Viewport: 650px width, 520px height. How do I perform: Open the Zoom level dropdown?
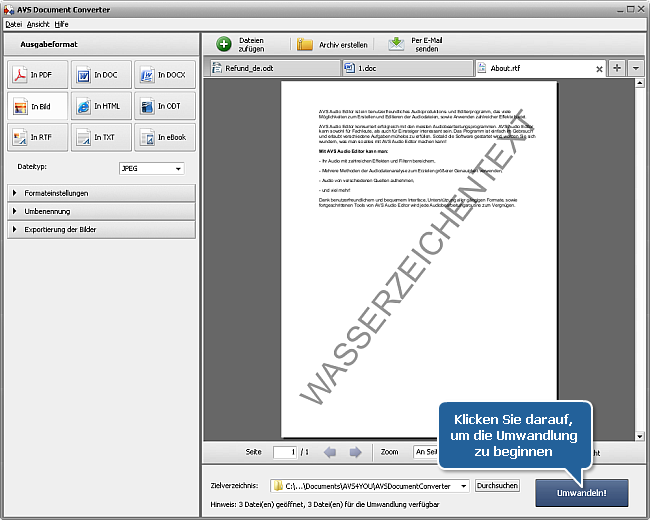(426, 452)
